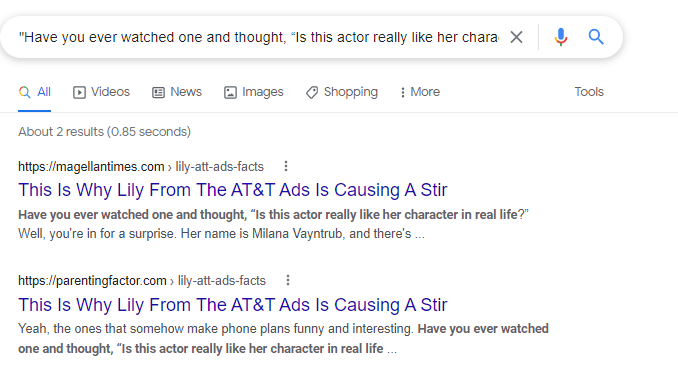Expand the More search categories menu

pos(420,92)
